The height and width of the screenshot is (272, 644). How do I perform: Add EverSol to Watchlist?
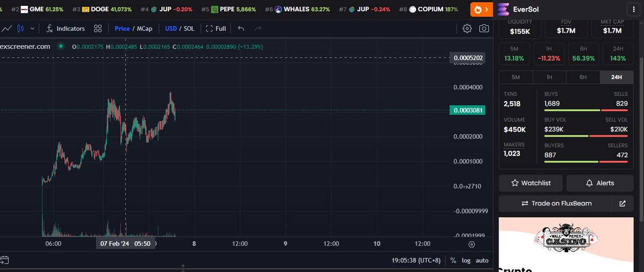(x=531, y=183)
